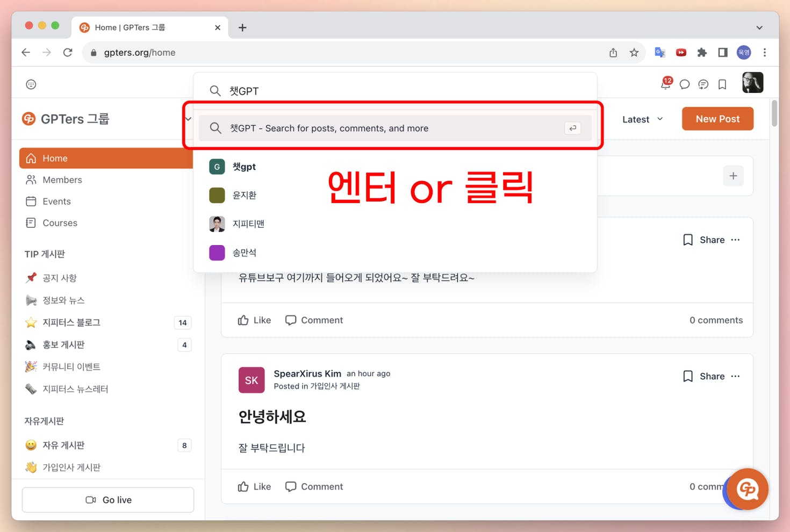Click the browser address bar URL
The height and width of the screenshot is (532, 790).
(x=140, y=53)
